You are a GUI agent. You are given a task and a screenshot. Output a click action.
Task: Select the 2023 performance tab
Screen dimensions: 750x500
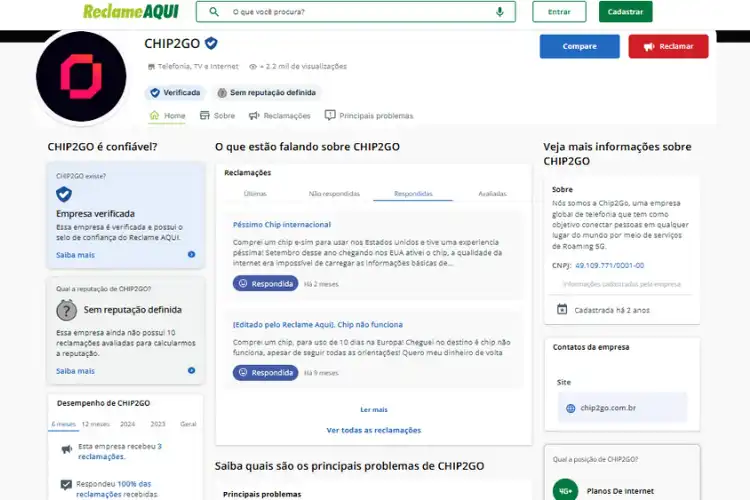coord(158,424)
